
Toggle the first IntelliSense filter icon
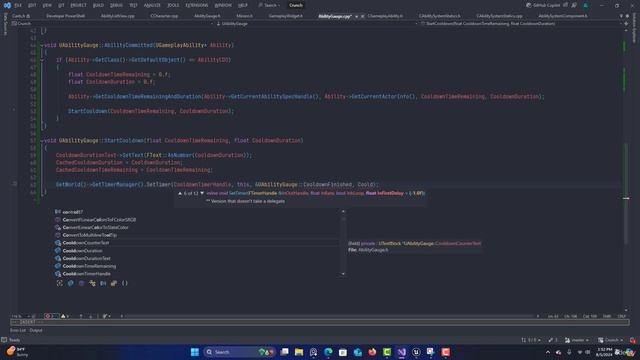coord(60,283)
